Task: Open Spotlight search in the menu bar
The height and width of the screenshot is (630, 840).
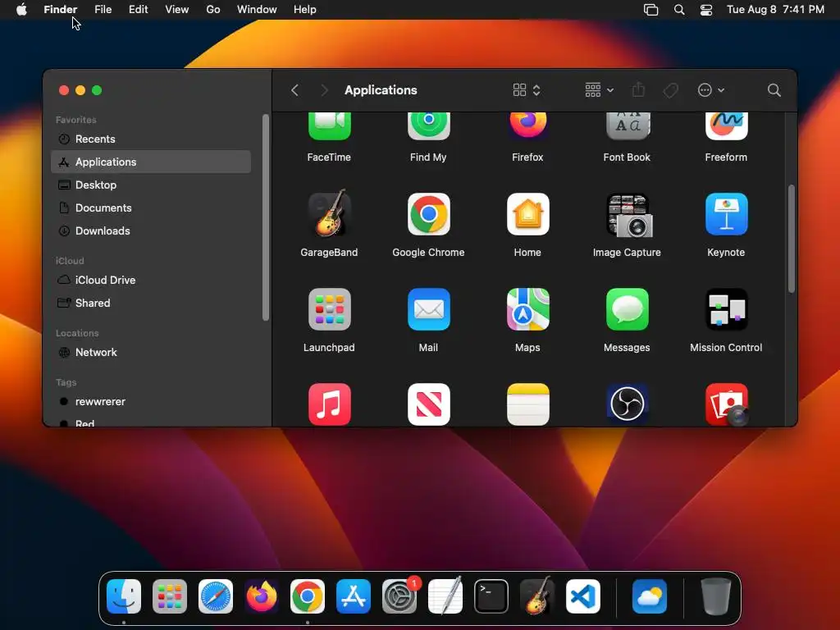Action: 678,10
